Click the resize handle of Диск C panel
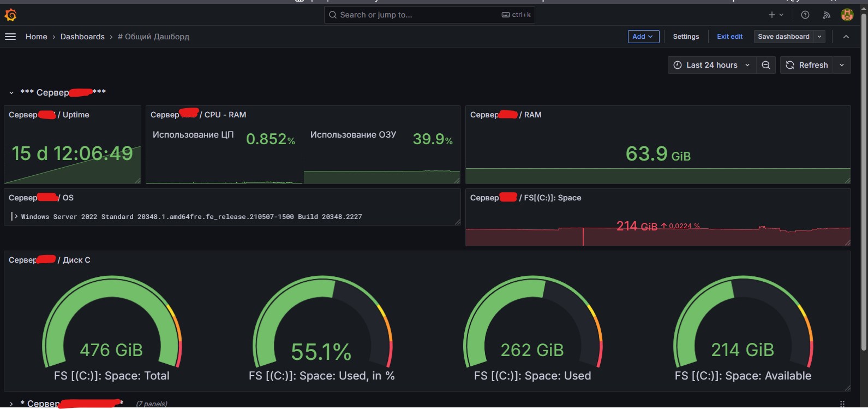Image resolution: width=868 pixels, height=409 pixels. pos(847,388)
